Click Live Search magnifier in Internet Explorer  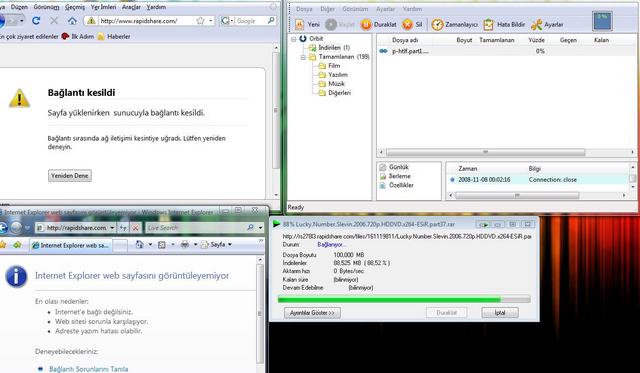251,228
